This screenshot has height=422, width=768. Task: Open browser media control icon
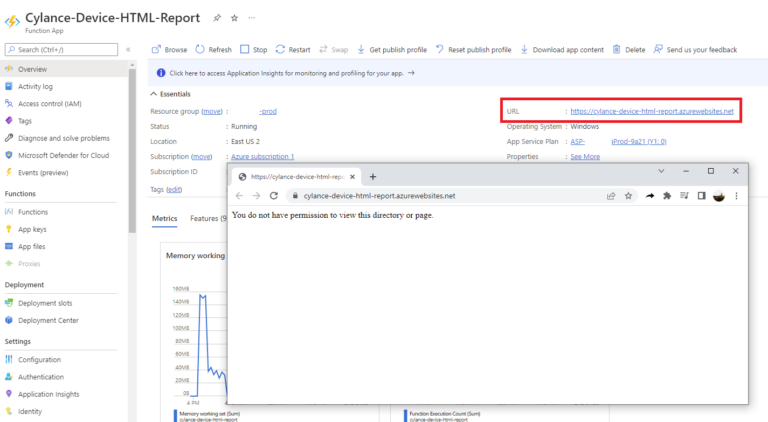click(684, 196)
